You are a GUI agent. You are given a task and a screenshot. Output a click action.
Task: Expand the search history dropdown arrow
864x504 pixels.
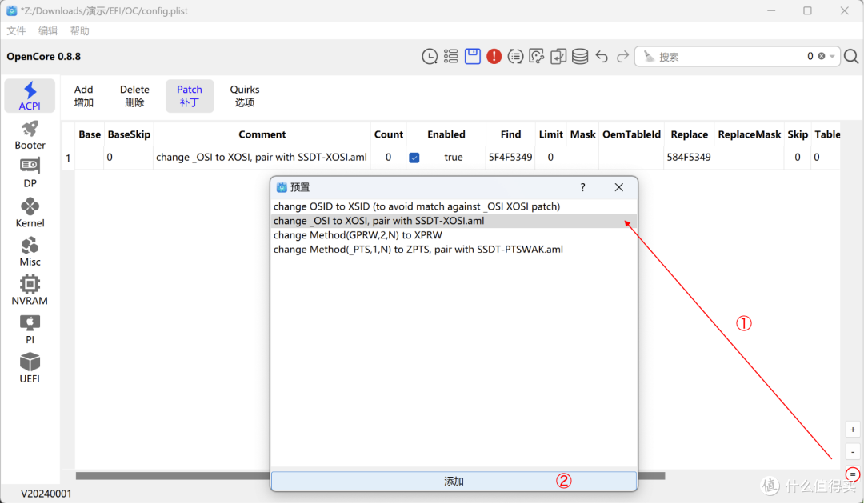[832, 56]
